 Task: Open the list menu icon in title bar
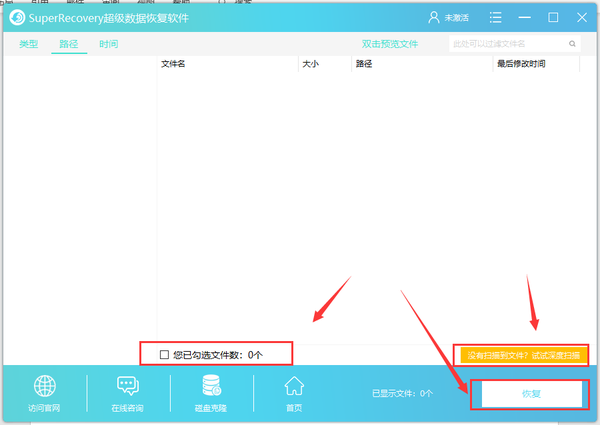(496, 17)
